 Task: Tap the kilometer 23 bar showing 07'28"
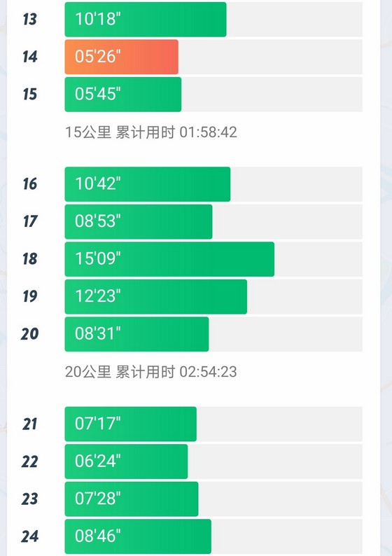(x=132, y=499)
